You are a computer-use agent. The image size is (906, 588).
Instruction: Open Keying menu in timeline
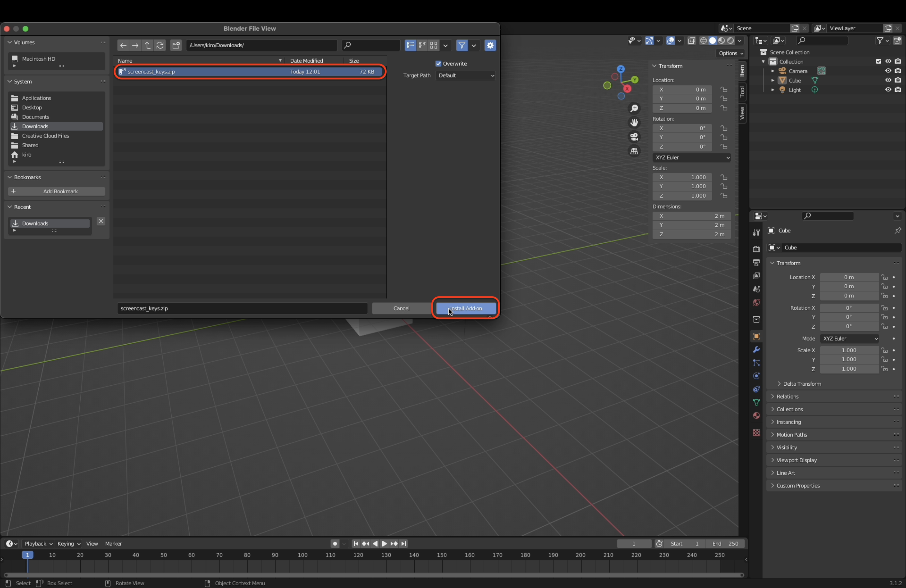[69, 544]
